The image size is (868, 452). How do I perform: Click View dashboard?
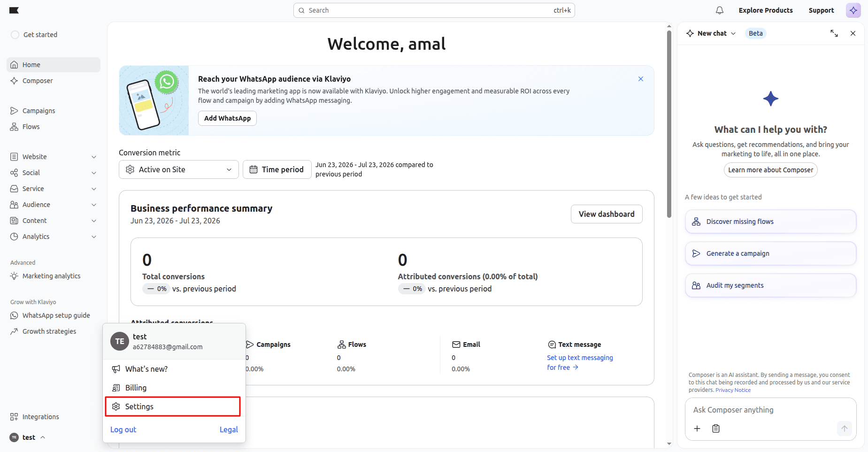[x=607, y=214]
